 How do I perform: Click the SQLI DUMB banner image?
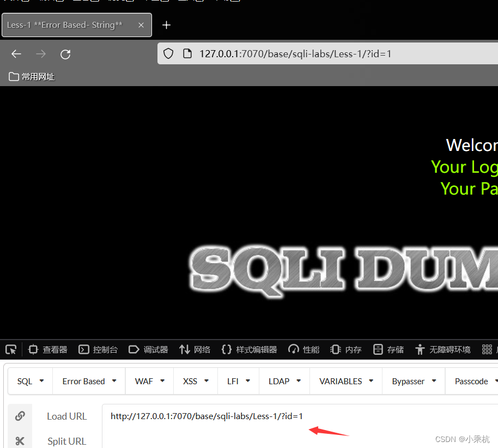343,271
